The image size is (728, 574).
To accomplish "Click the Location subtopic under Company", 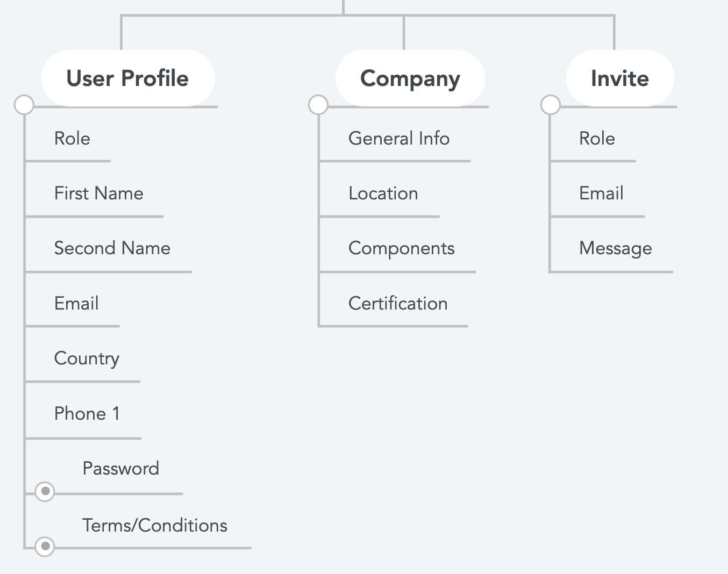I will point(383,193).
